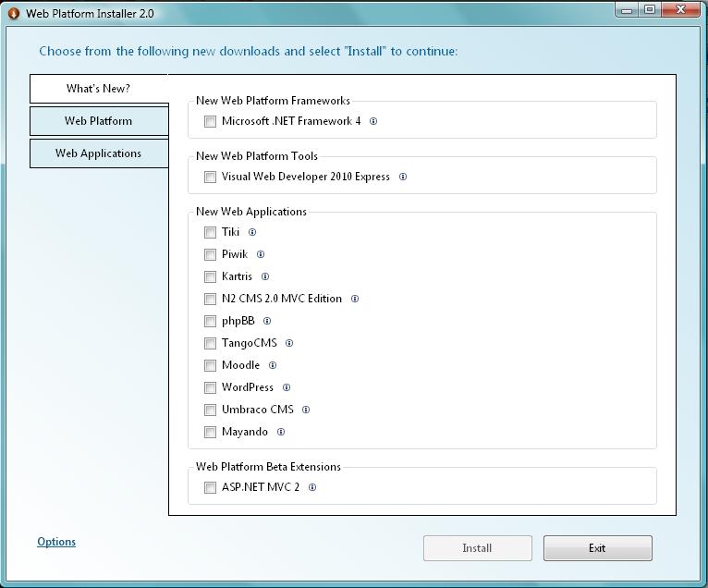Image resolution: width=708 pixels, height=588 pixels.
Task: Check the ASP.NET MVC 2 checkbox
Action: (210, 488)
